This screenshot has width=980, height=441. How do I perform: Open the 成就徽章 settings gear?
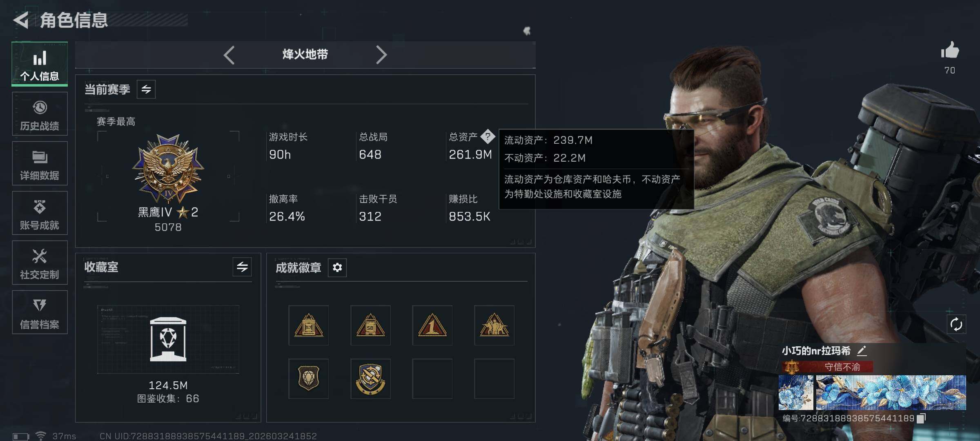[x=337, y=267]
